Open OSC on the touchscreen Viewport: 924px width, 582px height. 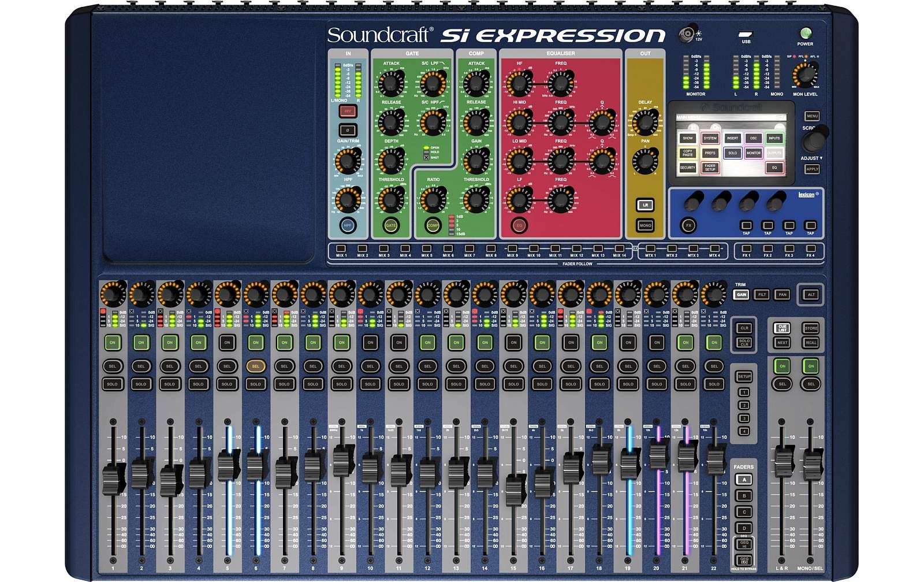[753, 138]
